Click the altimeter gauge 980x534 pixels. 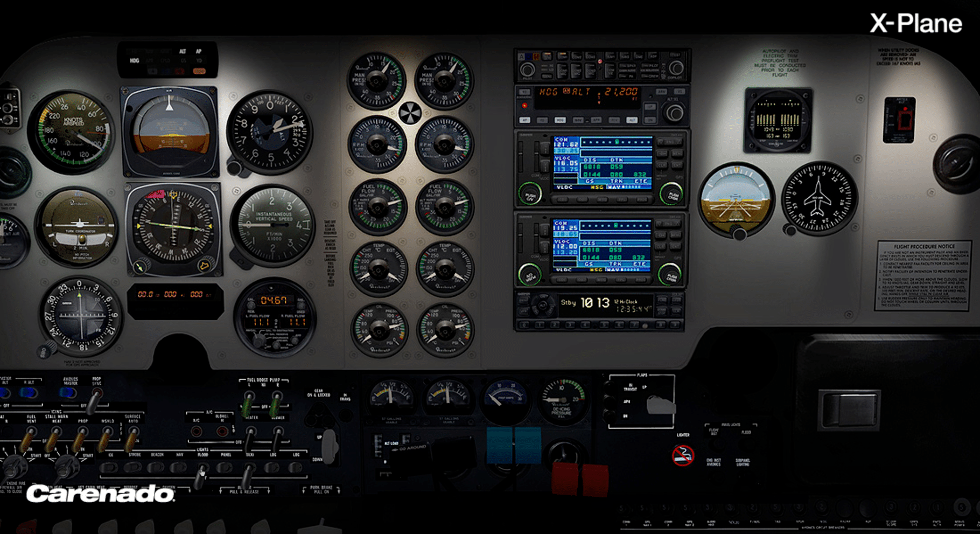click(270, 131)
